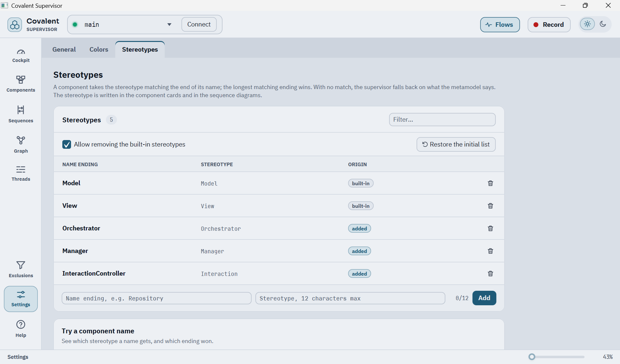
Task: Open the Flows panel
Action: click(x=500, y=25)
